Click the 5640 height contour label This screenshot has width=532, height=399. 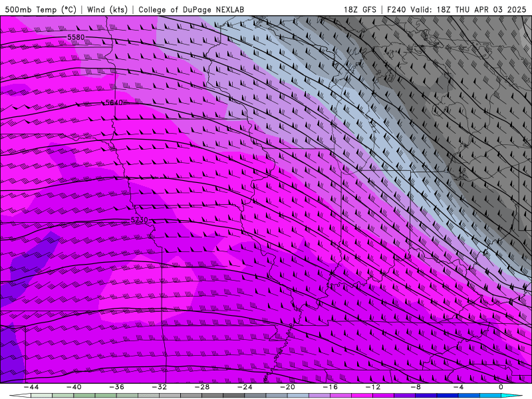click(114, 102)
